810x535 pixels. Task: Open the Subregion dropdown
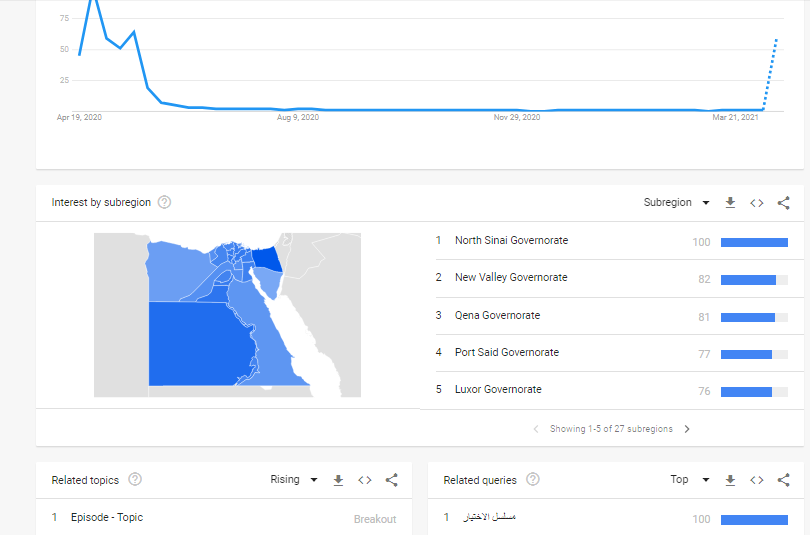[677, 203]
